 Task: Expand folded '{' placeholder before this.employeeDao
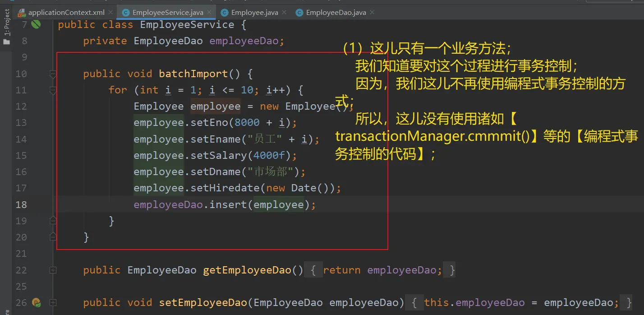click(x=415, y=303)
